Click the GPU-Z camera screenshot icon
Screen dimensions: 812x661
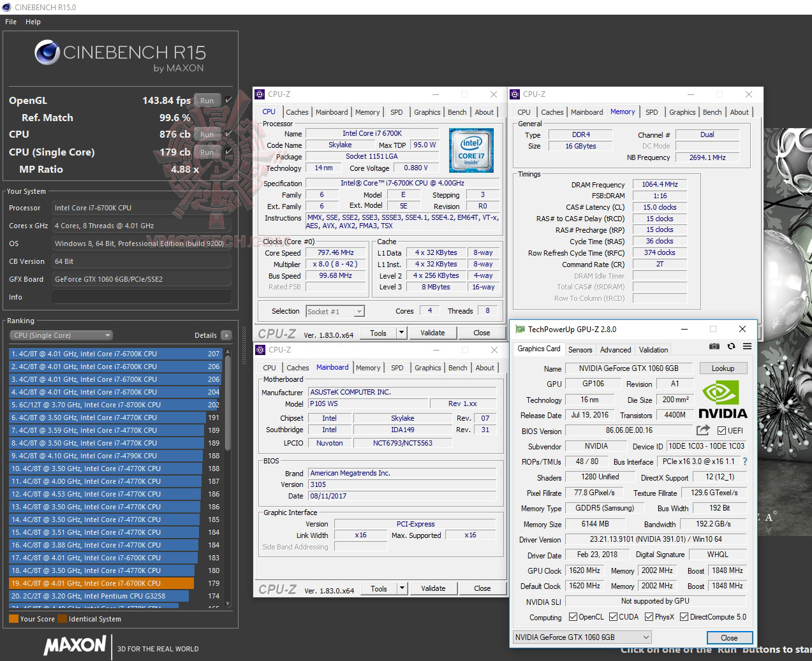[x=714, y=346]
